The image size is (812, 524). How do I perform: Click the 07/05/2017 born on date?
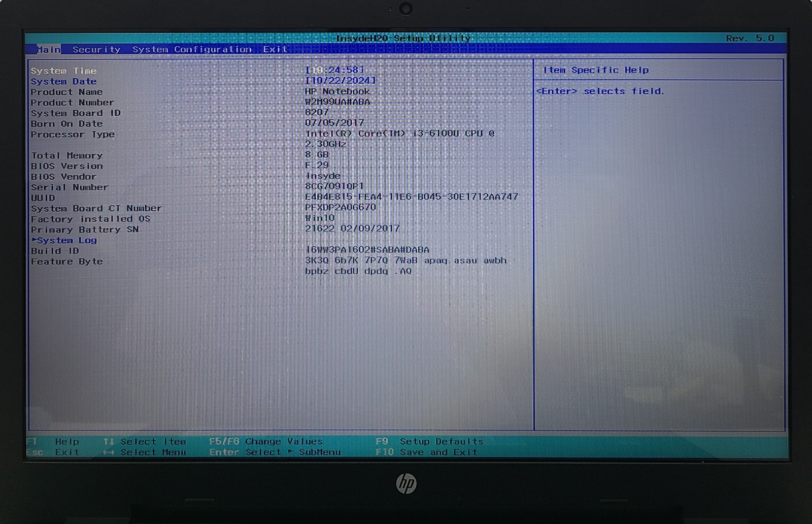(x=334, y=123)
